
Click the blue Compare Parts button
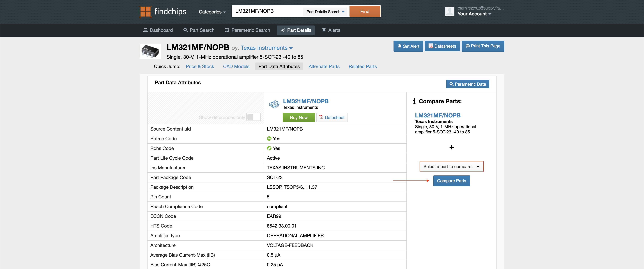(x=451, y=181)
